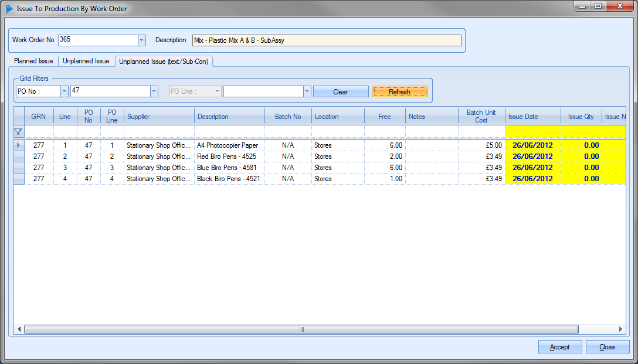Switch to the Planned Issue tab

tap(33, 61)
